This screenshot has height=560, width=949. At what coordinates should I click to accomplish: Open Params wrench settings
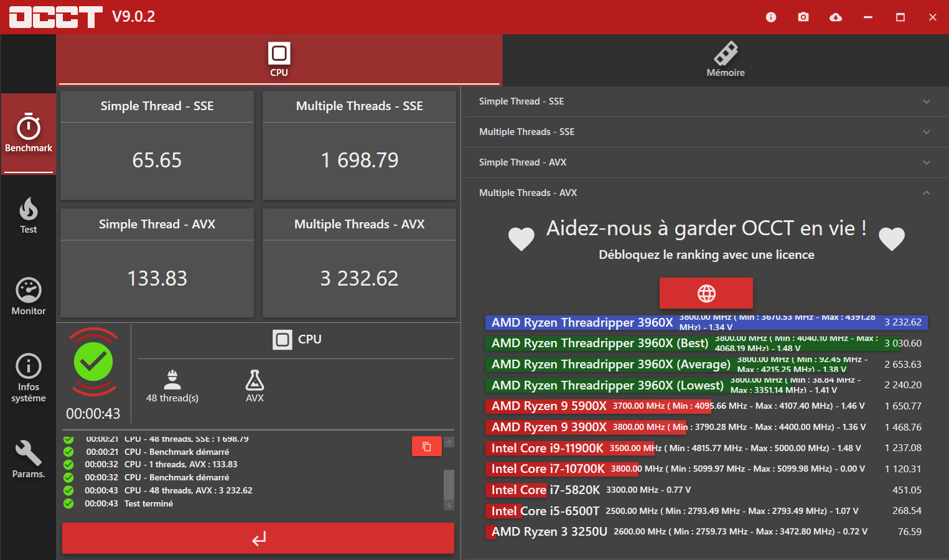(29, 459)
